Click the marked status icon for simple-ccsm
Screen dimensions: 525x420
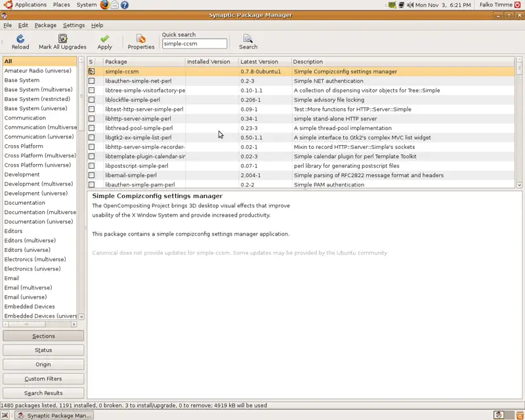pos(91,72)
